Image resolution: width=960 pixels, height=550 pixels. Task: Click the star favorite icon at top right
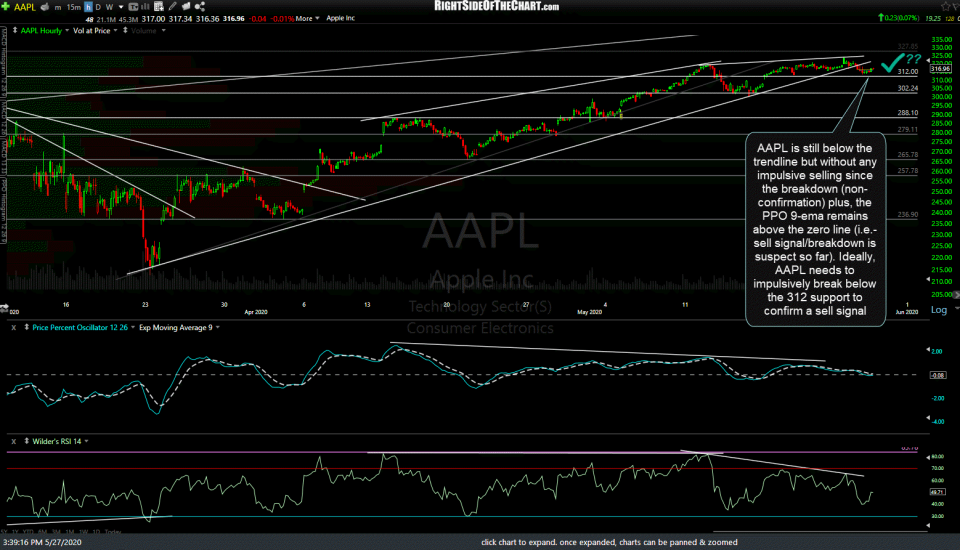click(948, 7)
